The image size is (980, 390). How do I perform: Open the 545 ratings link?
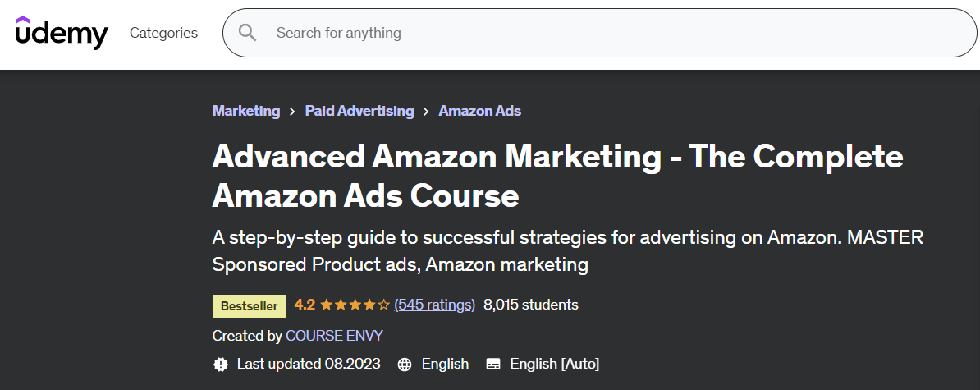(x=435, y=305)
